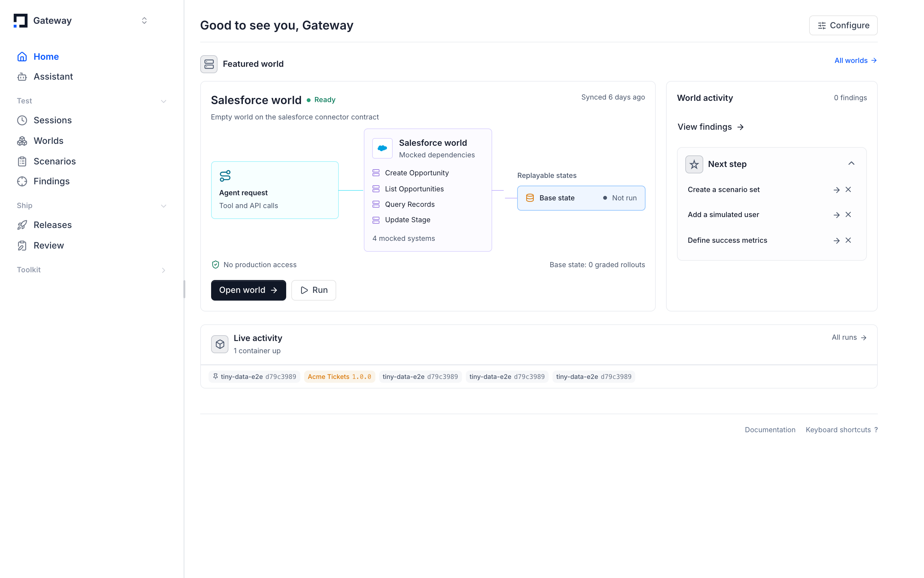The image size is (924, 578).
Task: Select the Query Records mocked system
Action: pyautogui.click(x=403, y=205)
